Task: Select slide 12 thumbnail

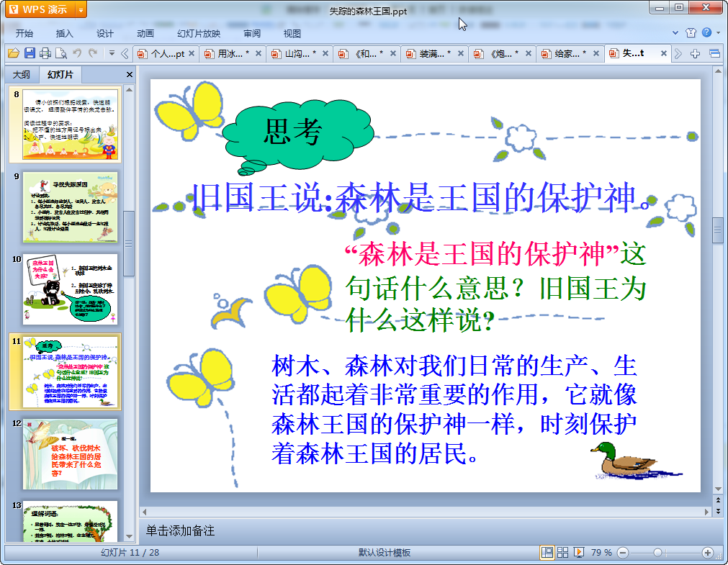Action: click(x=70, y=454)
